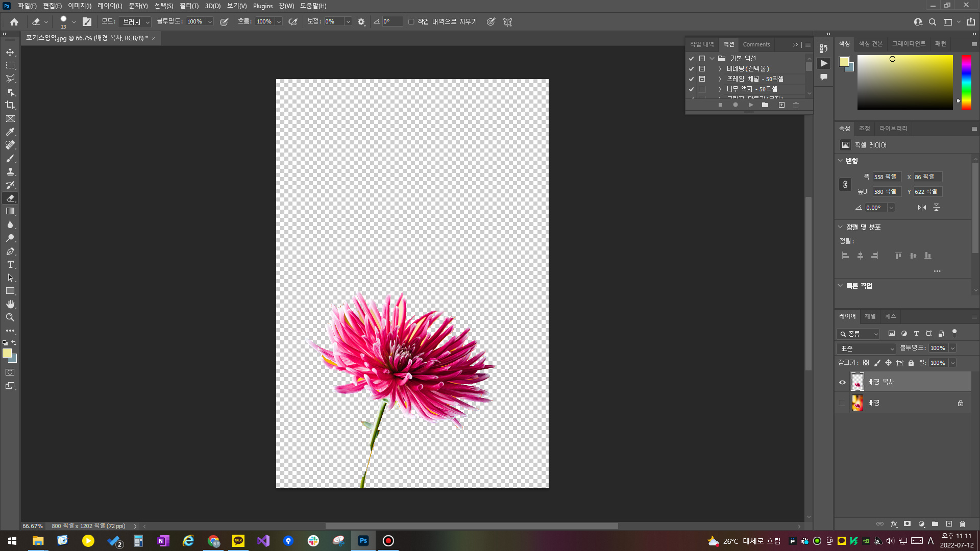This screenshot has height=551, width=980.
Task: Select the Hand tool
Action: [10, 304]
